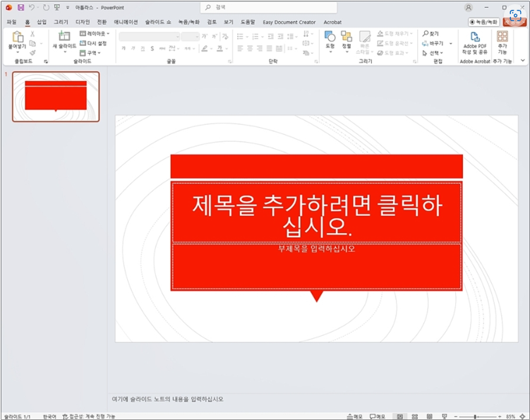Switch to the Animations (애니메이션) tab
The width and height of the screenshot is (530, 420).
click(126, 22)
